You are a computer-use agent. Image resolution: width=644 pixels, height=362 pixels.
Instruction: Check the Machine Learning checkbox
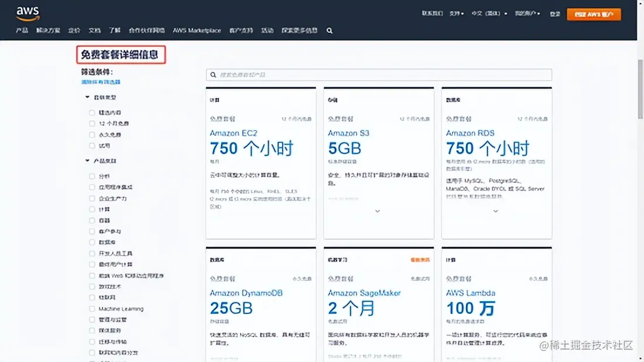[x=92, y=309]
